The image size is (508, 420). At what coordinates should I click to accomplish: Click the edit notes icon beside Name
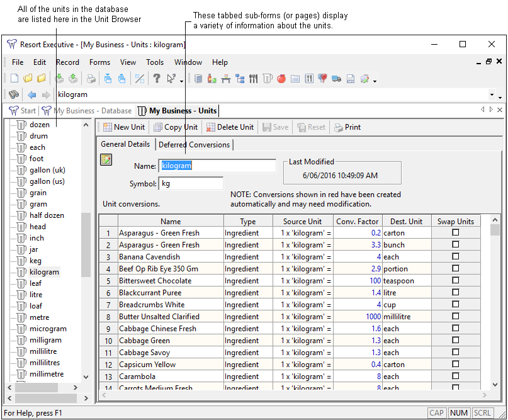tap(106, 159)
